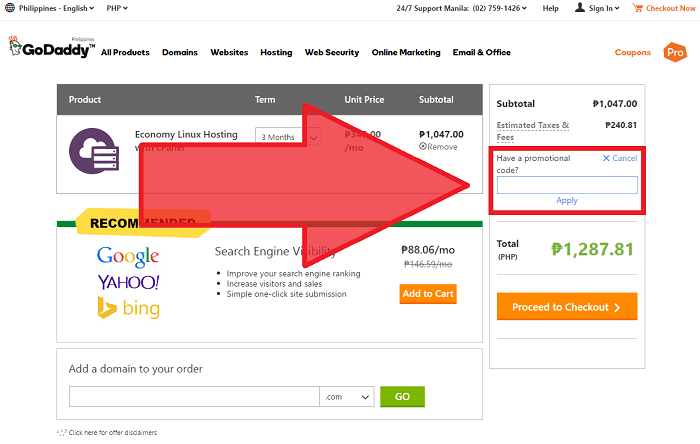Click the X icon beside Cancel
The height and width of the screenshot is (444, 700).
(606, 158)
